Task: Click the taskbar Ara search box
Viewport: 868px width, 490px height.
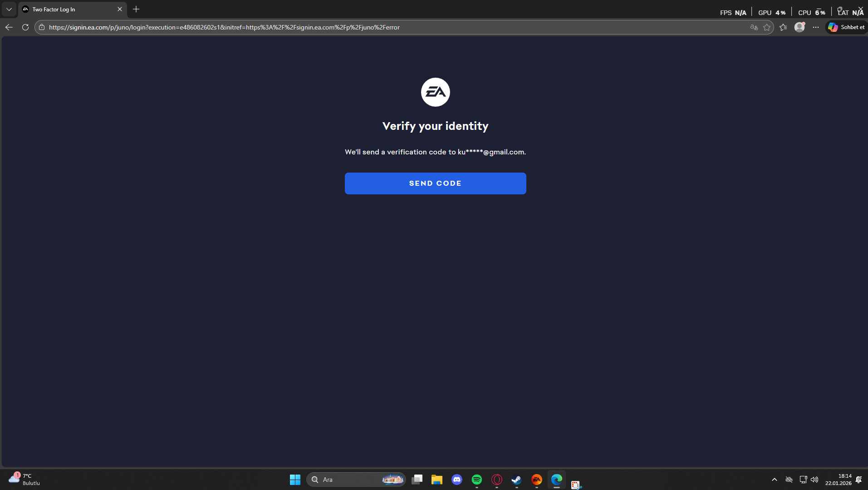Action: point(356,480)
